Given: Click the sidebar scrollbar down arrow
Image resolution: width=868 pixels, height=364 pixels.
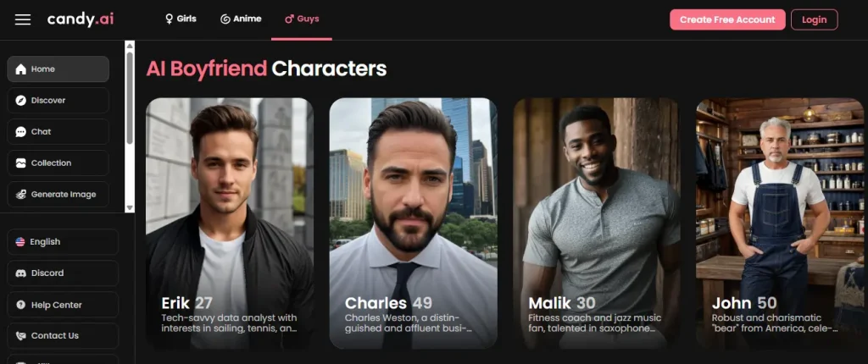Looking at the screenshot, I should point(130,208).
